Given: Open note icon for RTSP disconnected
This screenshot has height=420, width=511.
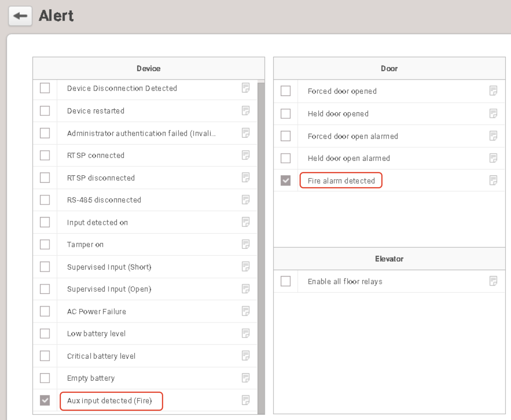Looking at the screenshot, I should 246,177.
